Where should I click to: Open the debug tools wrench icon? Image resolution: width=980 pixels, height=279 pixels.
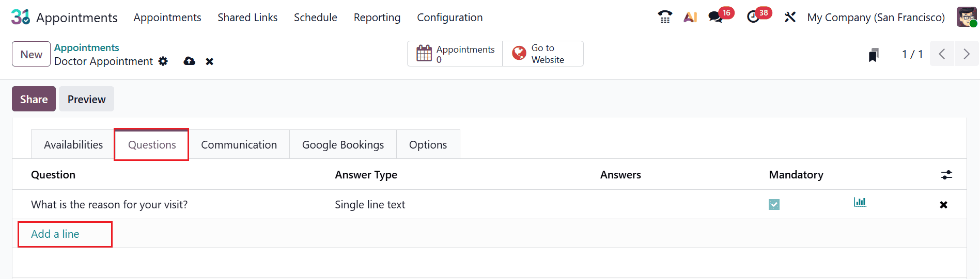(x=790, y=17)
